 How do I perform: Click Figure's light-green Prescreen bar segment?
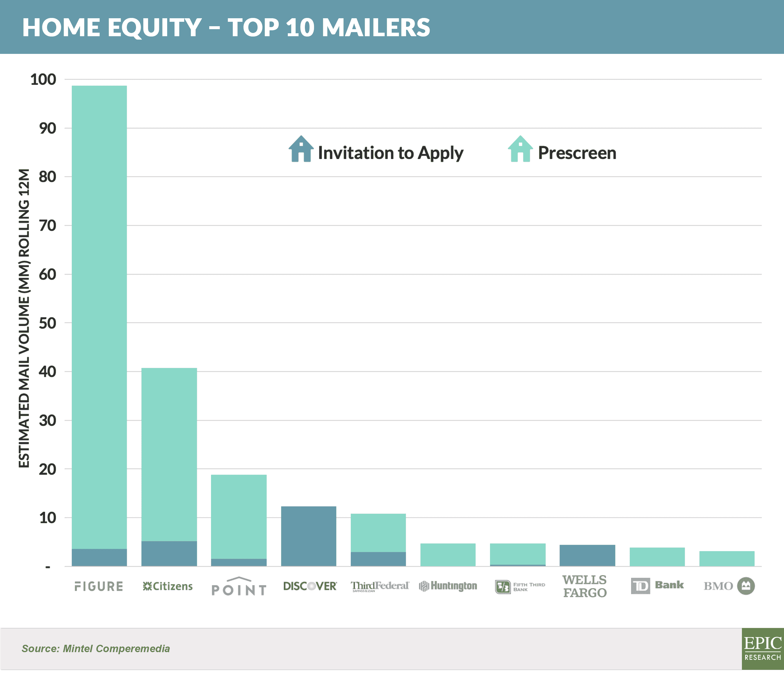99,317
